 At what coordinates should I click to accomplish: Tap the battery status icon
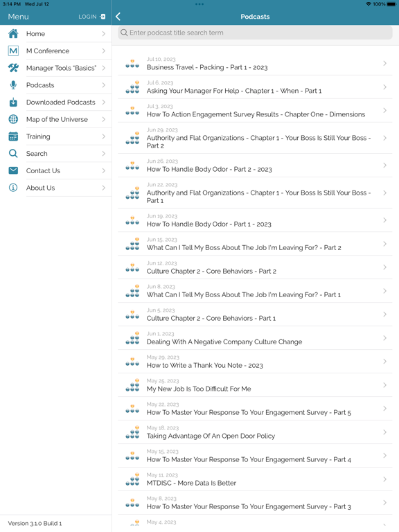pos(391,4)
